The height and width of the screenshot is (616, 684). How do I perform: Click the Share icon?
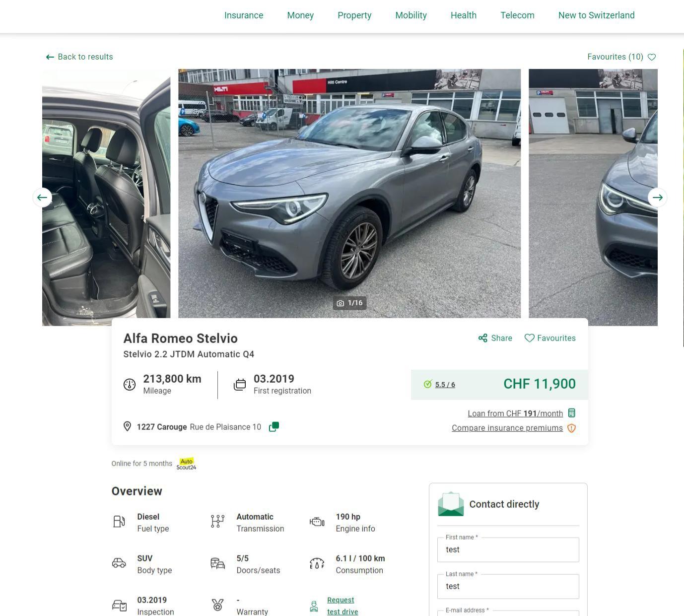click(x=482, y=338)
